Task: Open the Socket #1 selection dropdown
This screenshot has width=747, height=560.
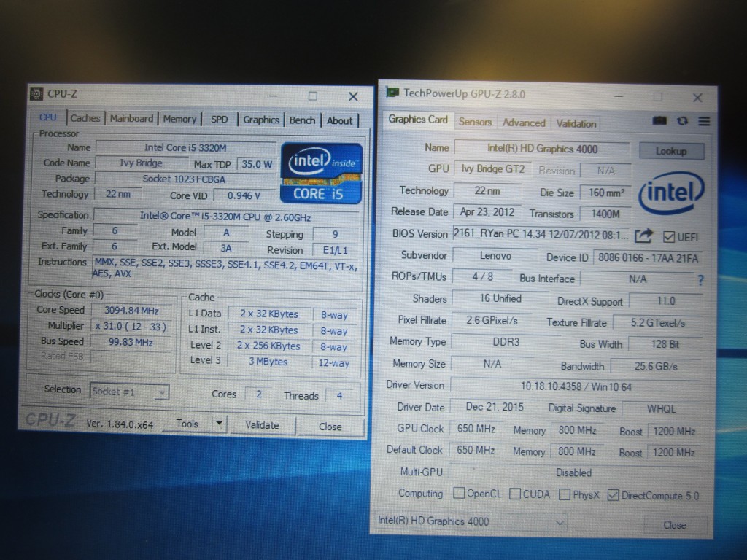Action: pyautogui.click(x=129, y=392)
